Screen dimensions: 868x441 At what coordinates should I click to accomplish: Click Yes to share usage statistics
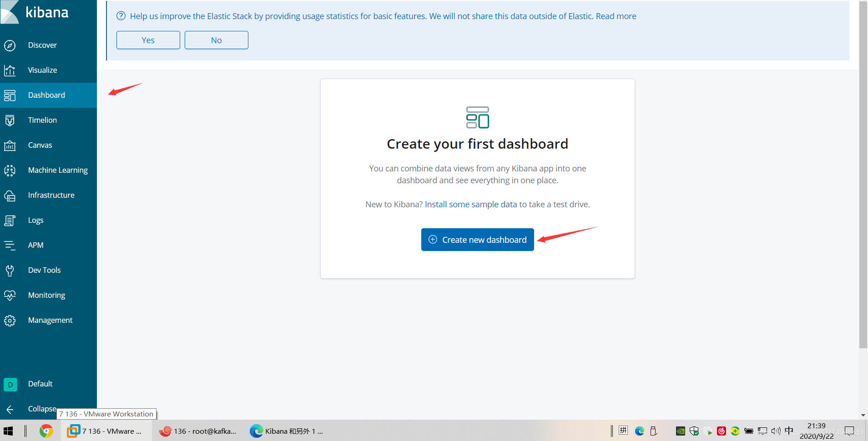coord(148,40)
